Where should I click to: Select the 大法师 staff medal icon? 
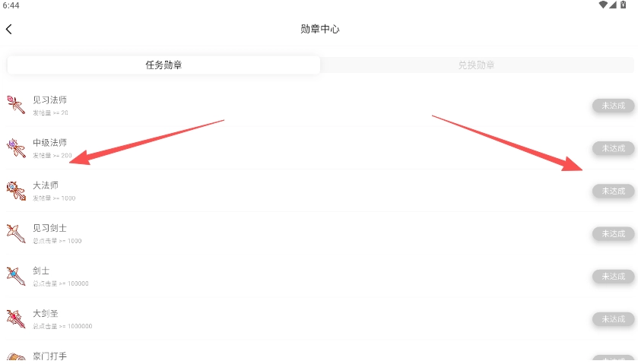click(16, 190)
